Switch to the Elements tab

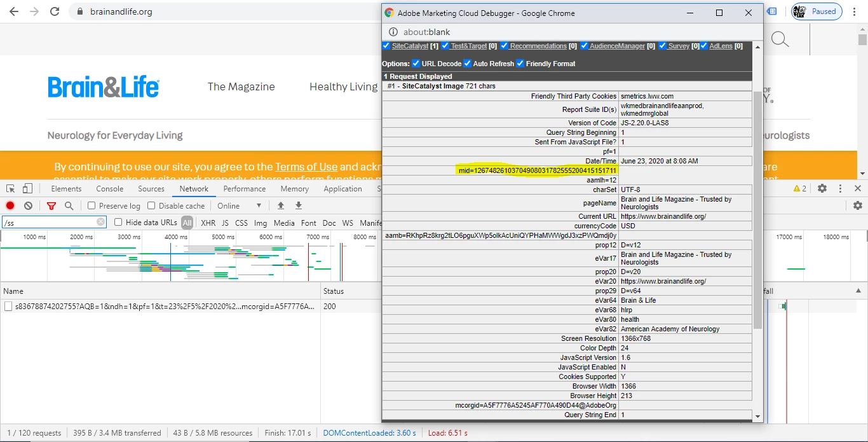[66, 188]
